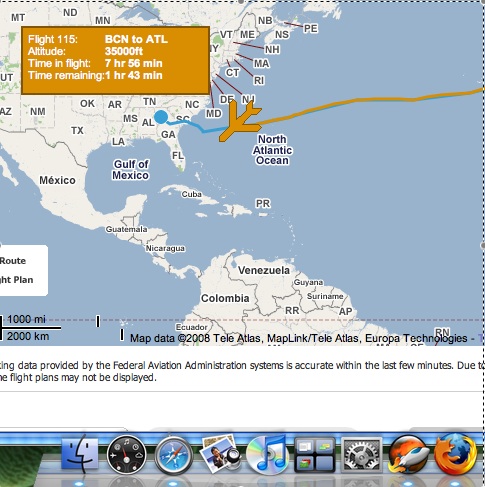Image resolution: width=485 pixels, height=487 pixels.
Task: Launch Safari from the dock
Action: [173, 456]
